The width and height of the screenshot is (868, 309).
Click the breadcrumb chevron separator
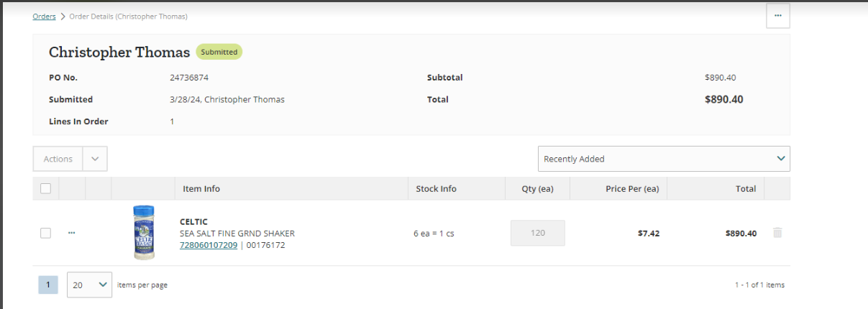point(63,17)
